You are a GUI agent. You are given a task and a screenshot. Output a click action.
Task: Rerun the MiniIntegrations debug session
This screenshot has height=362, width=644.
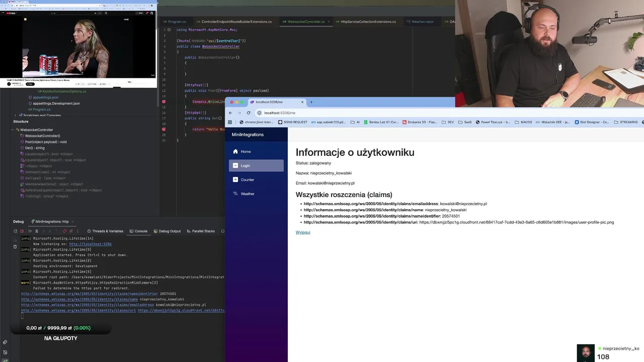pos(16,231)
